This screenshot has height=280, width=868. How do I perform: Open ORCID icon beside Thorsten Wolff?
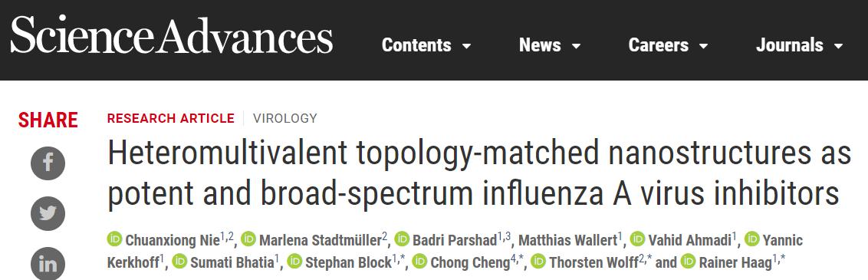[x=538, y=262]
